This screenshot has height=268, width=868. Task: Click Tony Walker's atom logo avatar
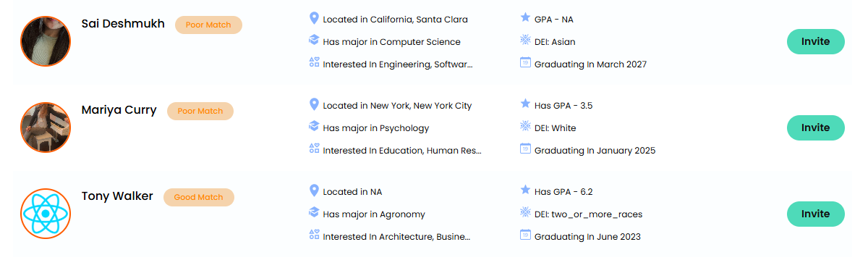pyautogui.click(x=46, y=214)
